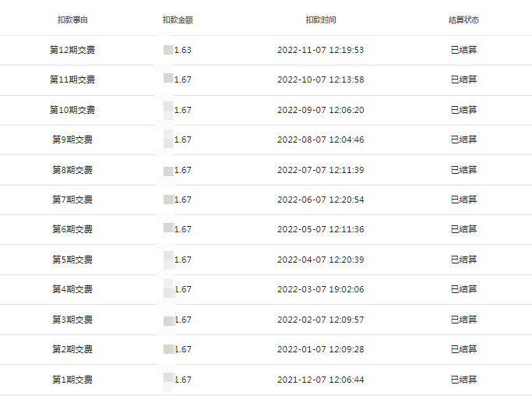
Task: Click the timestamp 2022-06-07 12:20:54
Action: [x=321, y=200]
